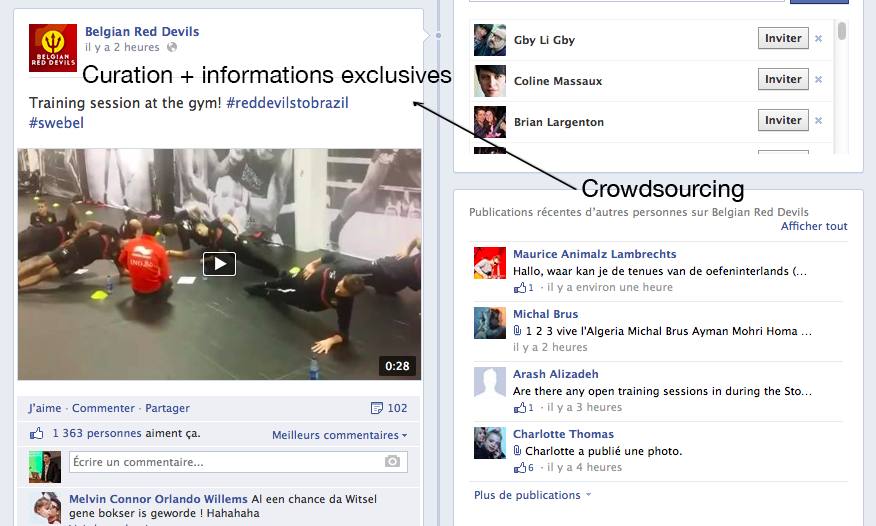Open the Belgian Red Devils page name link
876x526 pixels.
tap(142, 32)
